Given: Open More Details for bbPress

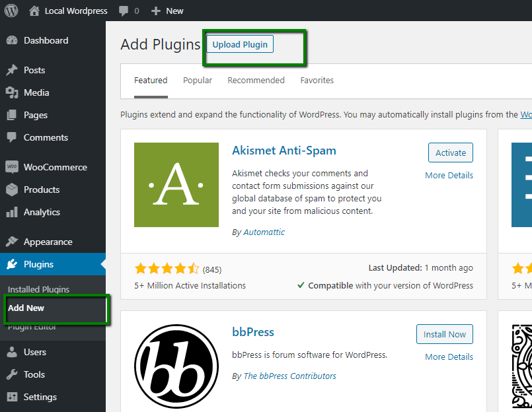Looking at the screenshot, I should click(x=449, y=357).
